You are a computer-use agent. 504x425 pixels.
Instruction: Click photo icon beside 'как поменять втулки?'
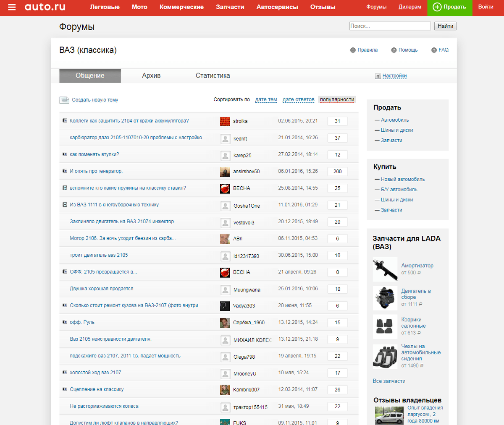point(65,154)
